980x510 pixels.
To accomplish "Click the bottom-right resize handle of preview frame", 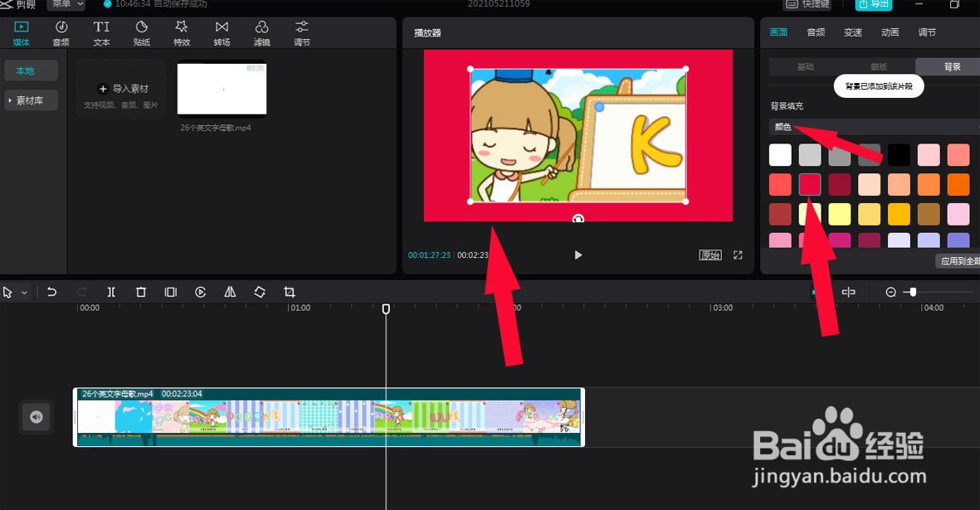I will point(685,202).
